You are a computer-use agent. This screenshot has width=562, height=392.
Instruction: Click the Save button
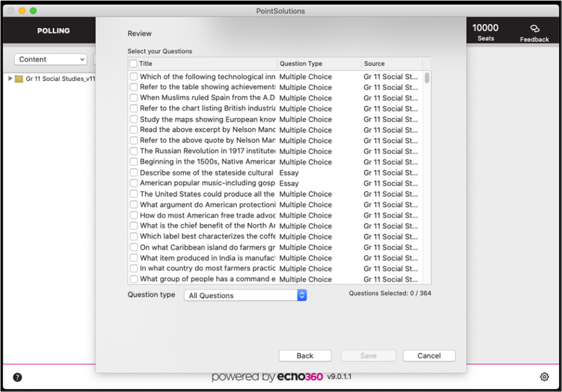(x=369, y=356)
